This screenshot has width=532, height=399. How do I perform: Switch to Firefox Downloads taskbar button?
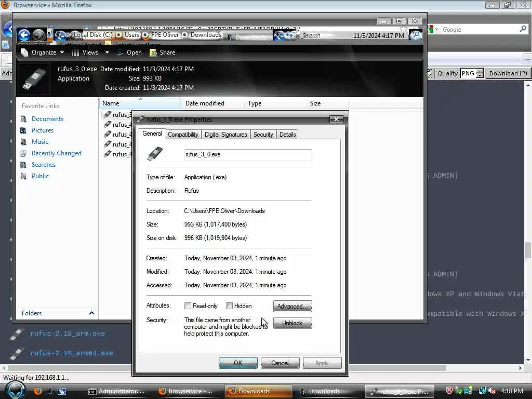pyautogui.click(x=258, y=391)
